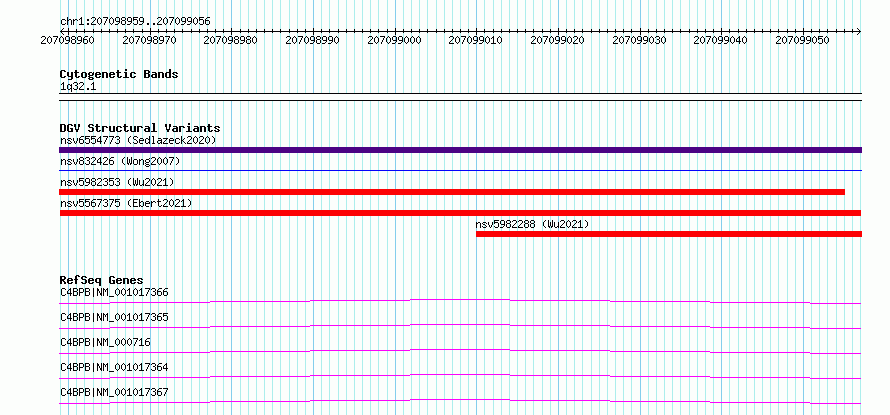Open transcript C4BPB|NM_000716 label

point(106,342)
